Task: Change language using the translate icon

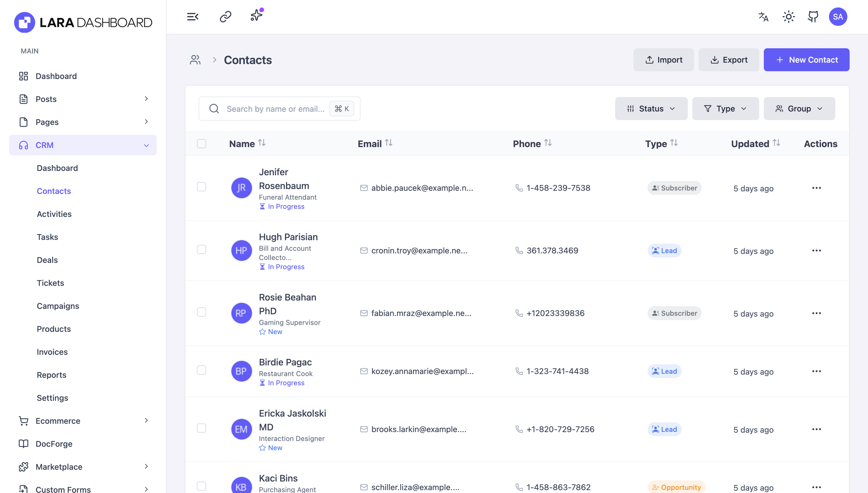Action: coord(763,17)
